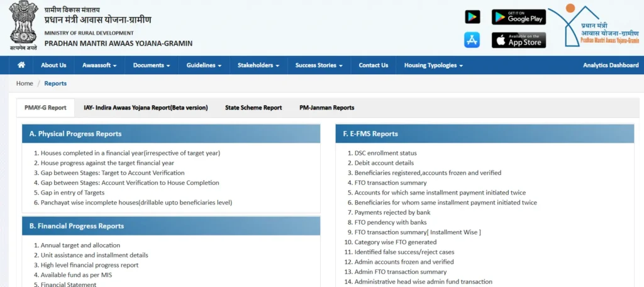Screen dimensions: 644x287
Task: Click the Pradhan Mantri Awaas Yojana-Gramin title
Action: click(118, 43)
